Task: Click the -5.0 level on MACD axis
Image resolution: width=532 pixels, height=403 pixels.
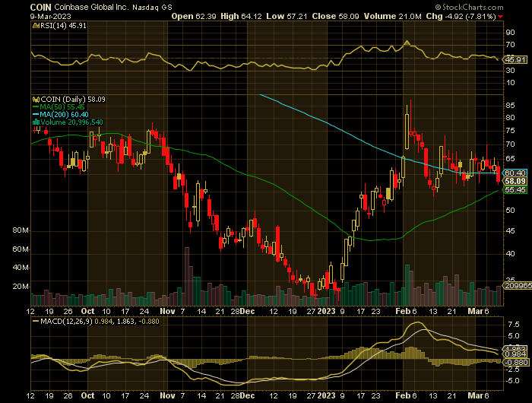Action: tap(512, 381)
